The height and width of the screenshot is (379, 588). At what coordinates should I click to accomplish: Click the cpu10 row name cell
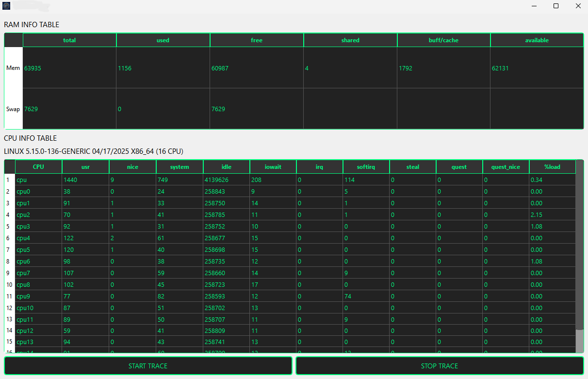tap(38, 308)
